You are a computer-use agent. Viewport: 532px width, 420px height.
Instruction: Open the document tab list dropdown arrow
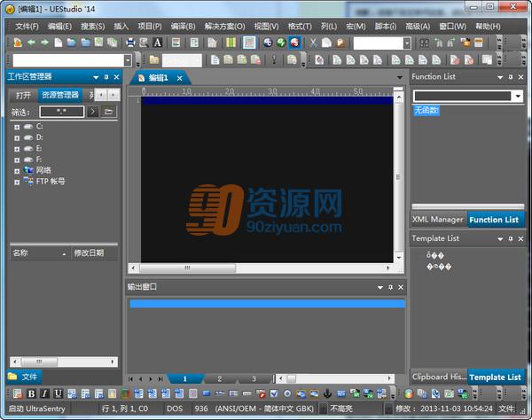click(400, 78)
